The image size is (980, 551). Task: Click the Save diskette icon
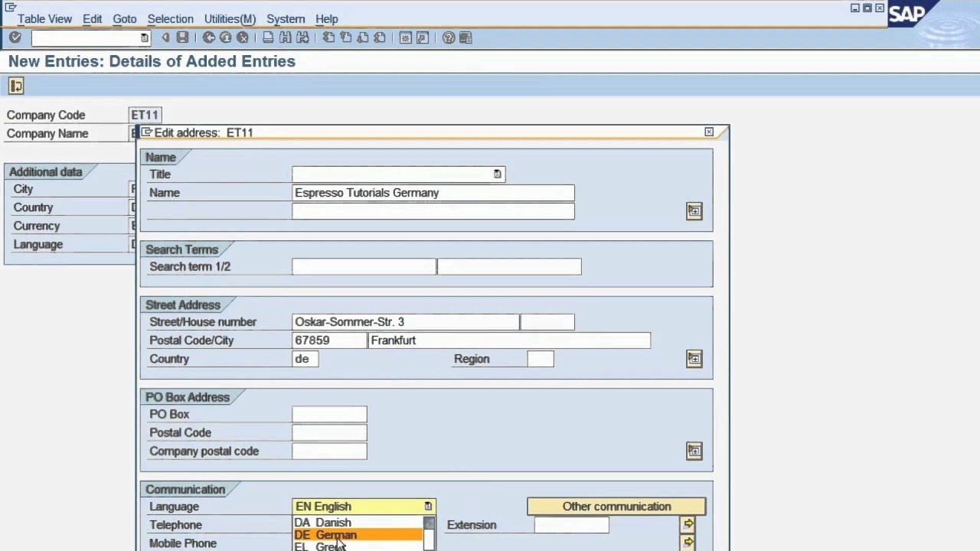(182, 37)
